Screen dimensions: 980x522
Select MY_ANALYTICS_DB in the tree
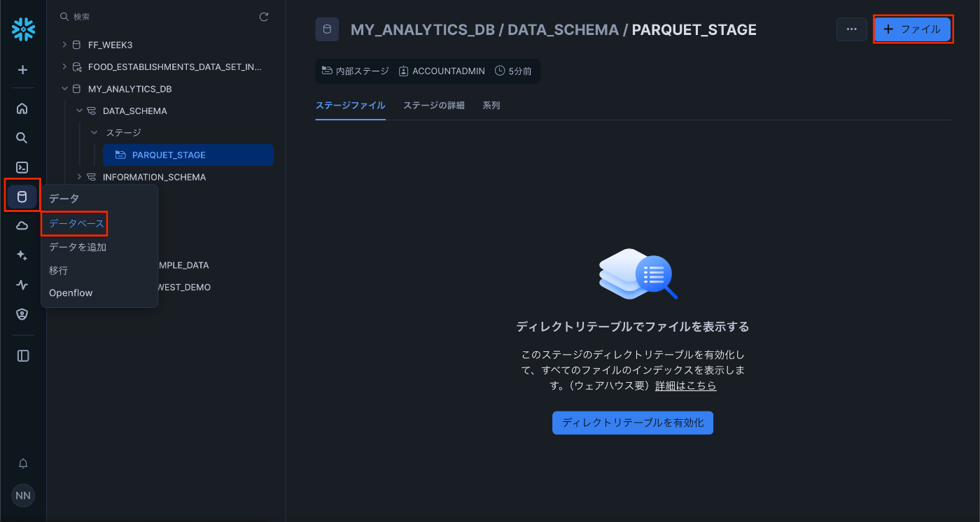(129, 89)
